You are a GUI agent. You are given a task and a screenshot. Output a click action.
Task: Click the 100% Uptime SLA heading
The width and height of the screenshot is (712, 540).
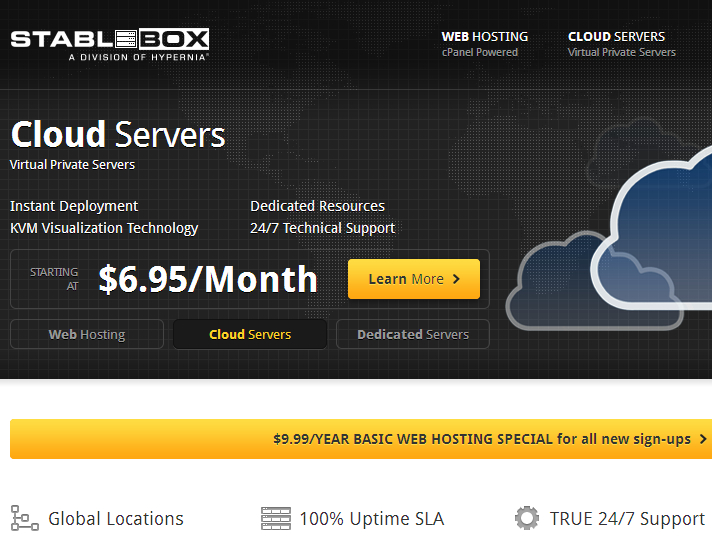click(372, 519)
